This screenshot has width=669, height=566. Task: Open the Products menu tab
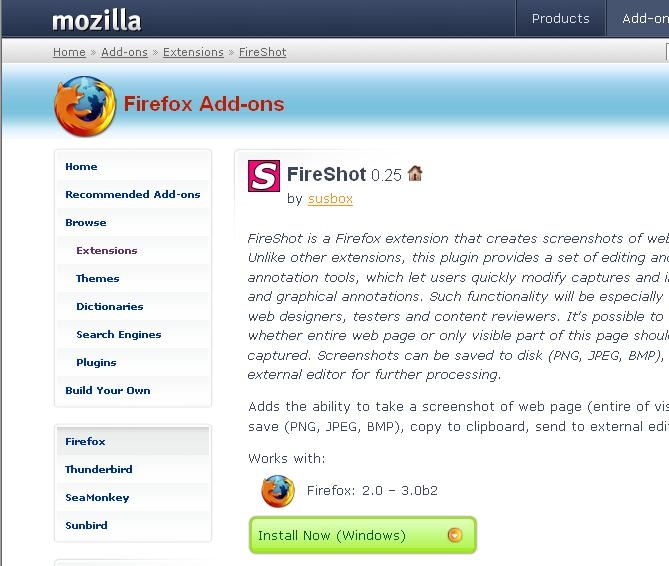point(560,18)
